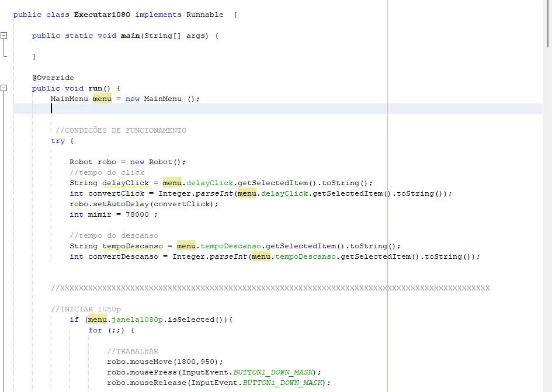Viewport: 552px width, 392px height.
Task: Click the //tempo do click comment
Action: [107, 172]
